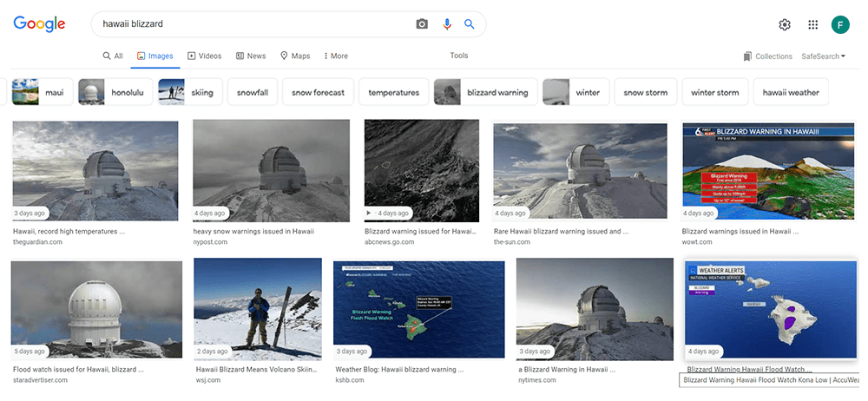Select the 'snow forecast' filter chip
This screenshot has width=868, height=401.
click(x=318, y=92)
